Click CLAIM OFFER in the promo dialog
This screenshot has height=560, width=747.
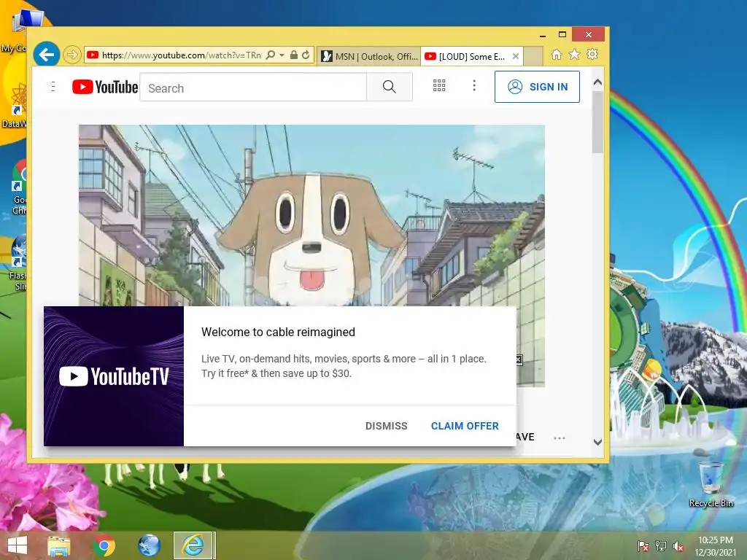tap(465, 426)
